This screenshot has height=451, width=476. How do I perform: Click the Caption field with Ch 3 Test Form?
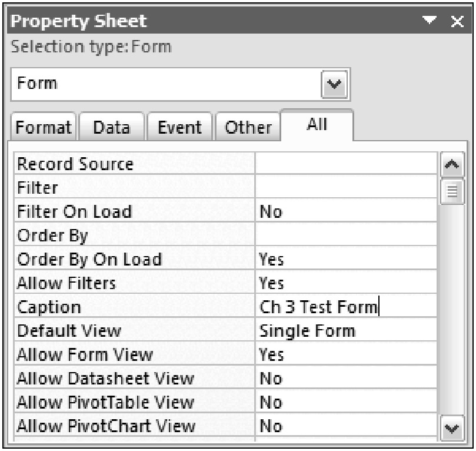click(345, 307)
